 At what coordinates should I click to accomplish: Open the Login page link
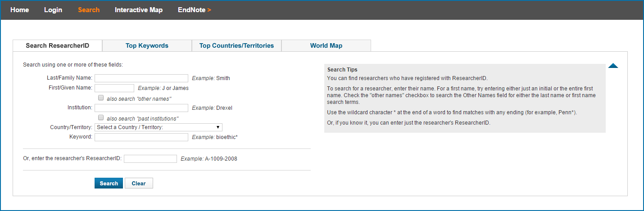(53, 10)
